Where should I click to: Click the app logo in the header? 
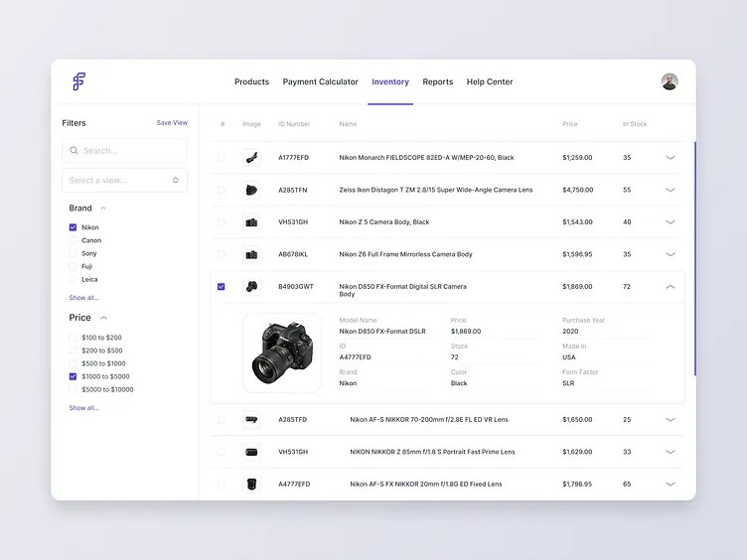coord(79,81)
